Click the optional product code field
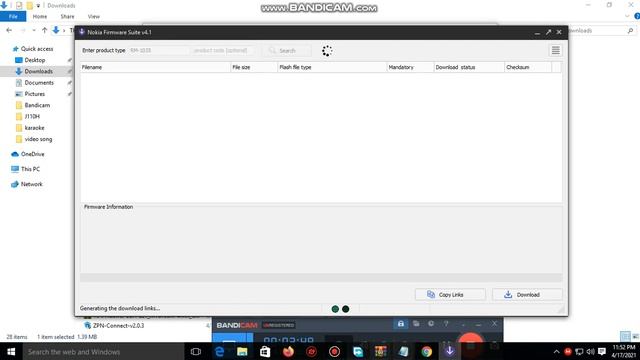 click(x=221, y=51)
